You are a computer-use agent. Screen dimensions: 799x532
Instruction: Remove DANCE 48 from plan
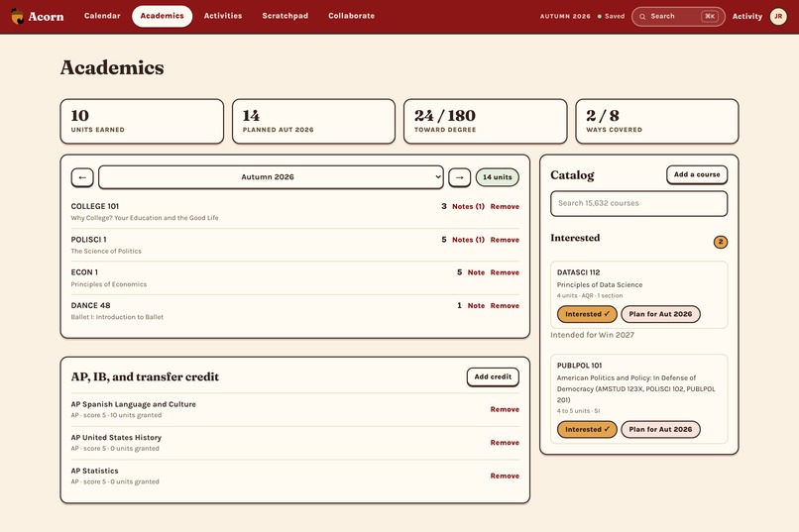tap(505, 305)
